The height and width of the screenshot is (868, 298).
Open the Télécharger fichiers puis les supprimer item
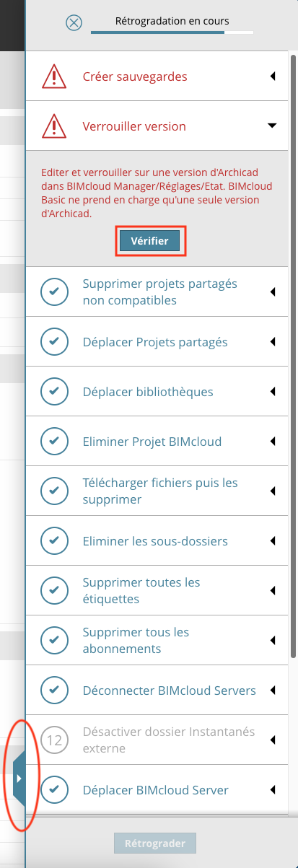click(x=157, y=491)
